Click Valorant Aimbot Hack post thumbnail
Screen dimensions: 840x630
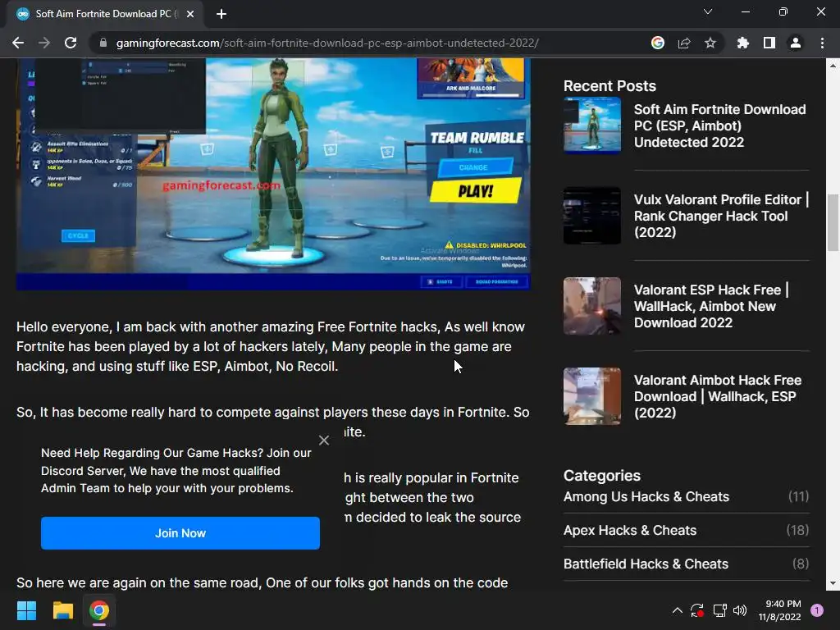pyautogui.click(x=592, y=396)
